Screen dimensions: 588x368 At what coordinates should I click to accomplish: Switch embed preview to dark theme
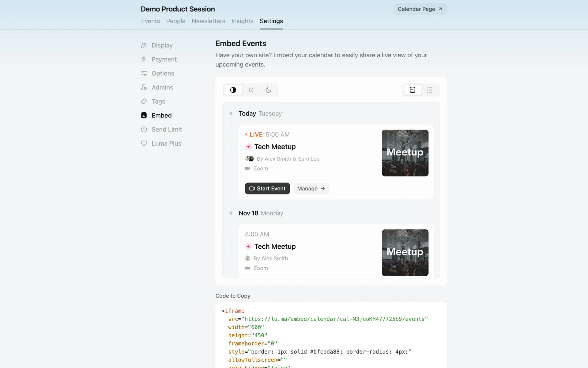(x=269, y=90)
